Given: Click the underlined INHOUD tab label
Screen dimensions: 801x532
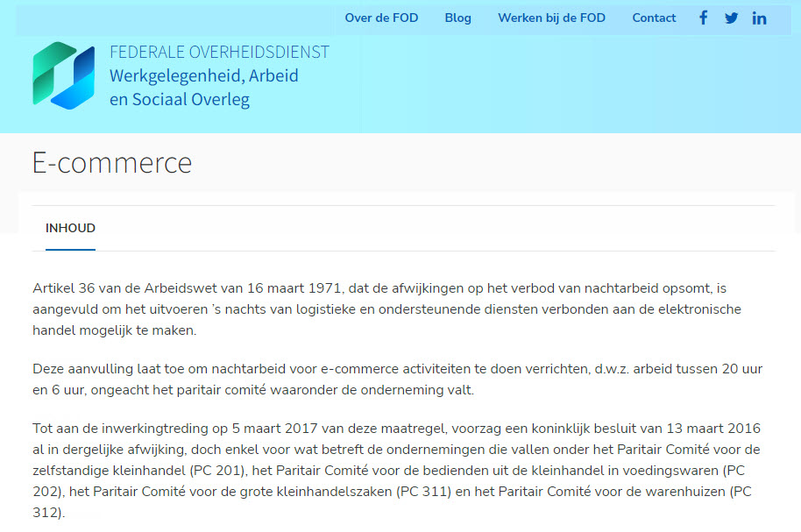Looking at the screenshot, I should (70, 228).
